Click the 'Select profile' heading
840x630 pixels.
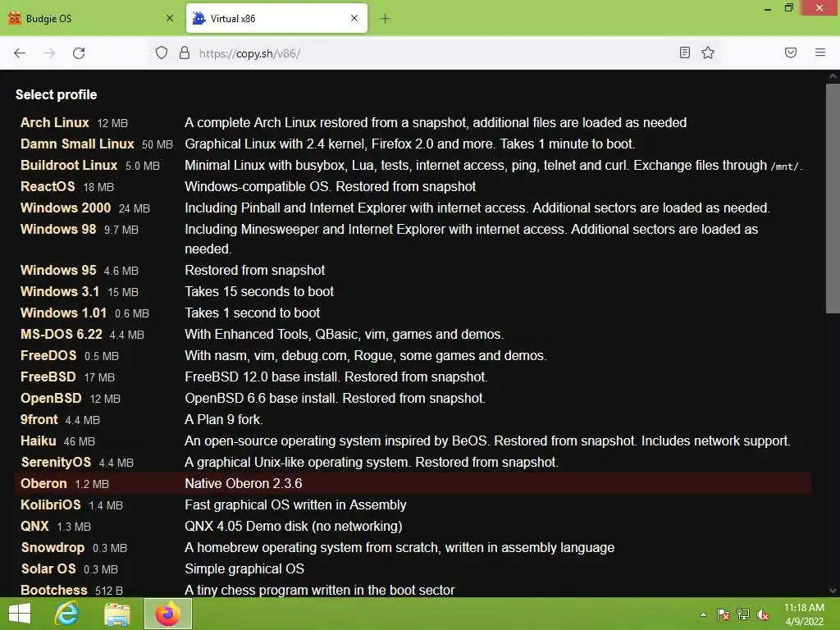(57, 95)
